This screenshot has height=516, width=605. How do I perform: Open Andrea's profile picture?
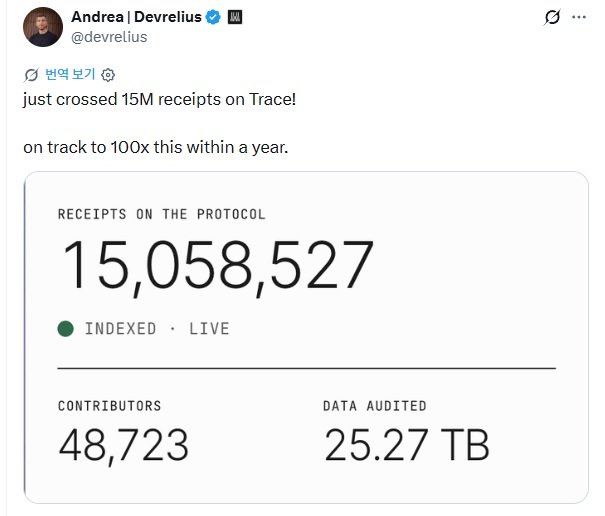(43, 27)
